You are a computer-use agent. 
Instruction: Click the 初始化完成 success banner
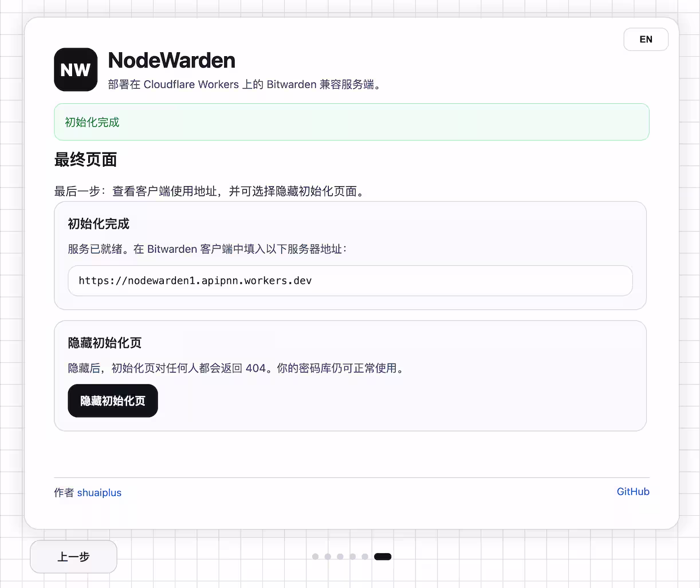pyautogui.click(x=351, y=122)
